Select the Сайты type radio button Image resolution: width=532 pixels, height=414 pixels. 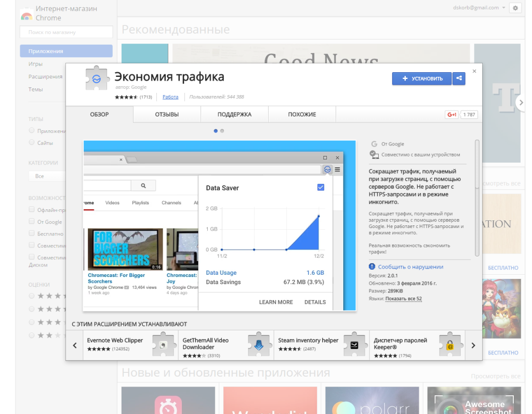(32, 142)
